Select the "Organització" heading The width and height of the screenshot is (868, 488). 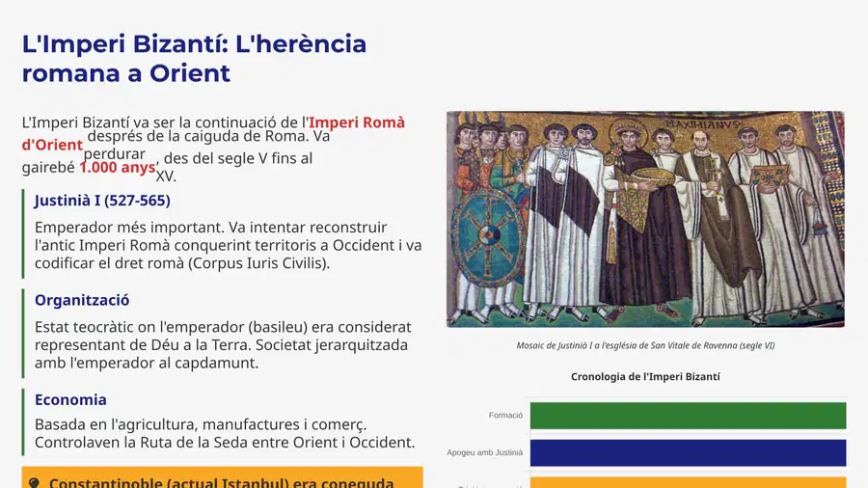click(82, 300)
